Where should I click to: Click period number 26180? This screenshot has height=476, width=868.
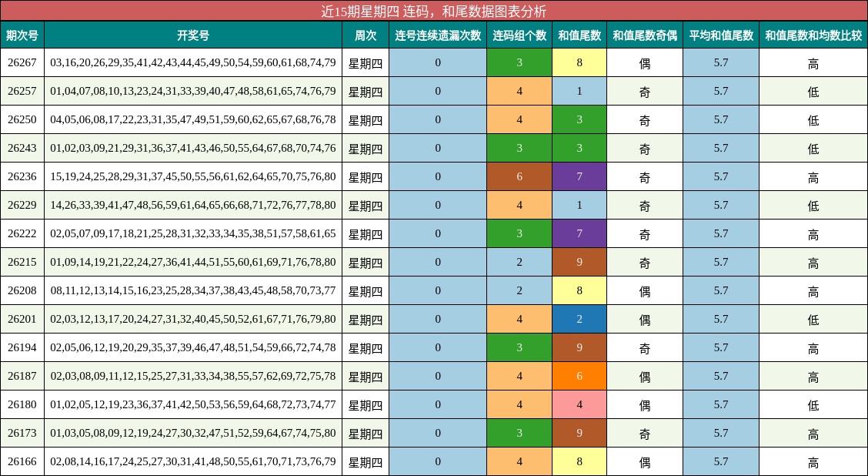point(22,405)
